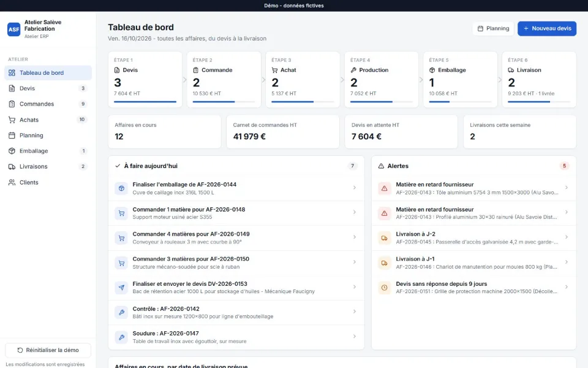Open the Étape 6 Livraison card
This screenshot has height=368, width=588.
pos(539,80)
